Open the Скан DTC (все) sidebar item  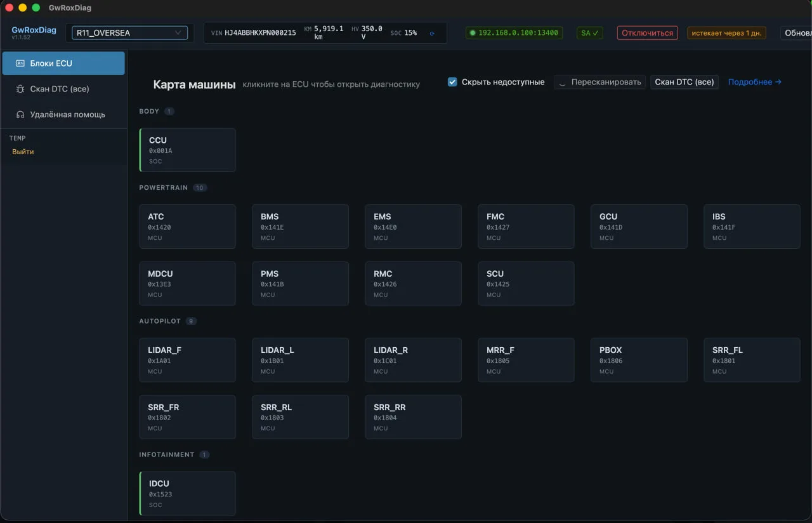(63, 89)
